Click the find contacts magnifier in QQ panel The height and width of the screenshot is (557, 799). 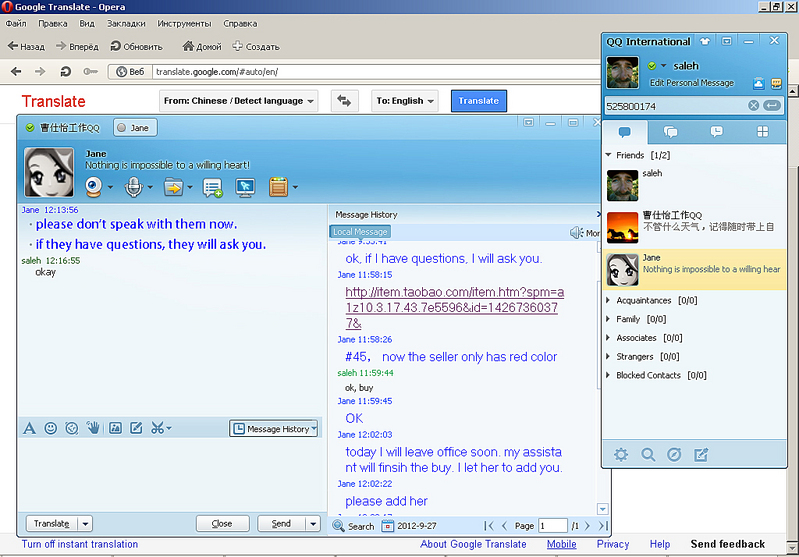648,454
